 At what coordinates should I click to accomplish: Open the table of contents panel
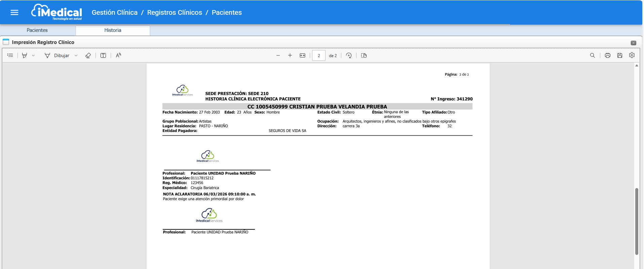(x=10, y=55)
